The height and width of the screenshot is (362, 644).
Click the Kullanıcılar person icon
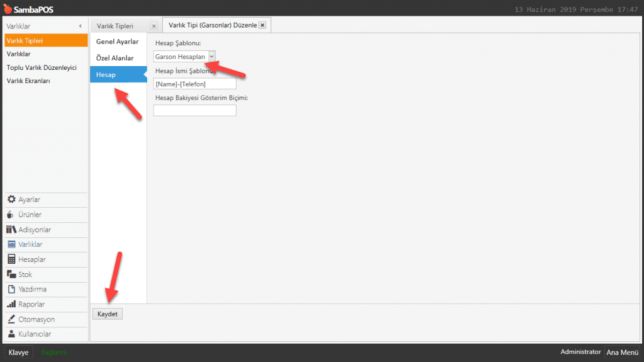[11, 334]
